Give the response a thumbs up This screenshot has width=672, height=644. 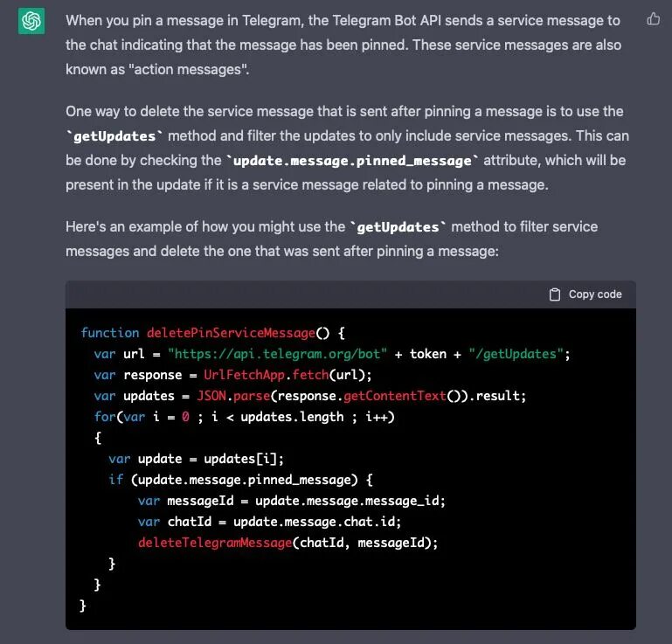[x=653, y=19]
